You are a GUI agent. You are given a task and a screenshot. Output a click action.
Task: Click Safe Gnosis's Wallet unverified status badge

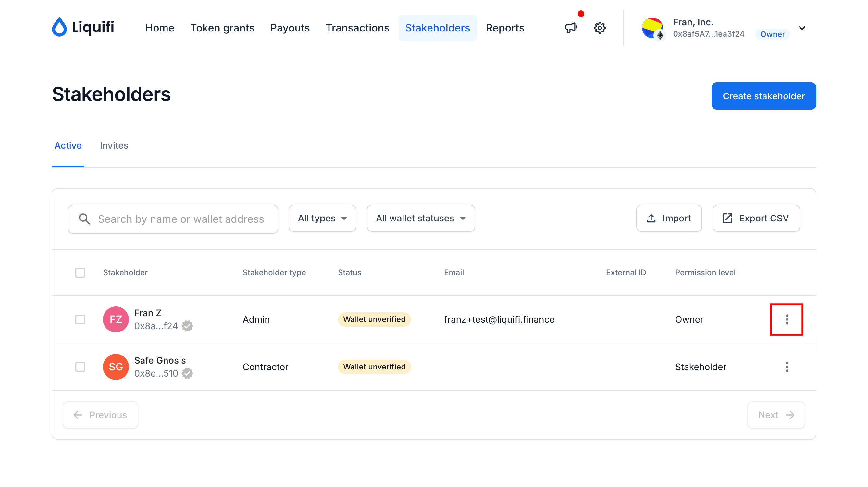(374, 367)
